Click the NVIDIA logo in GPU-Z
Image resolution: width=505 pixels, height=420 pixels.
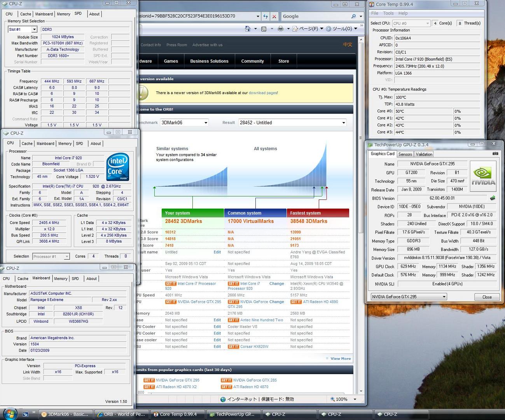[483, 176]
